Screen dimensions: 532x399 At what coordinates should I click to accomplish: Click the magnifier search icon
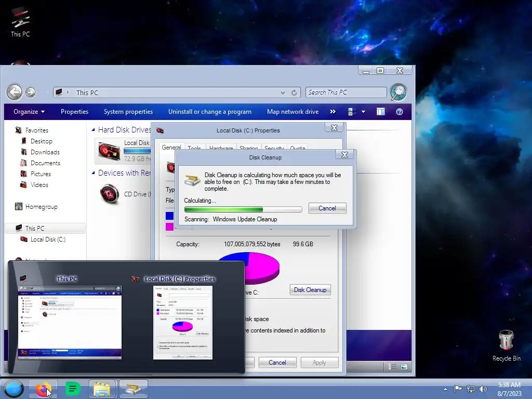pos(398,92)
